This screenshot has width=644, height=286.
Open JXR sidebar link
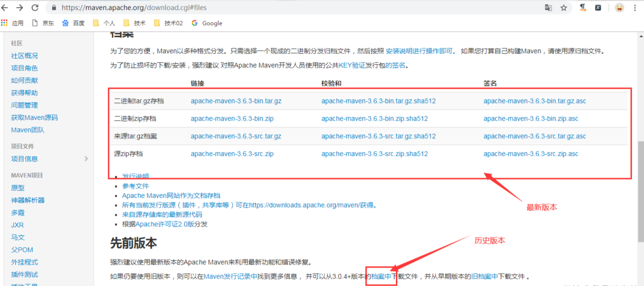click(x=17, y=225)
